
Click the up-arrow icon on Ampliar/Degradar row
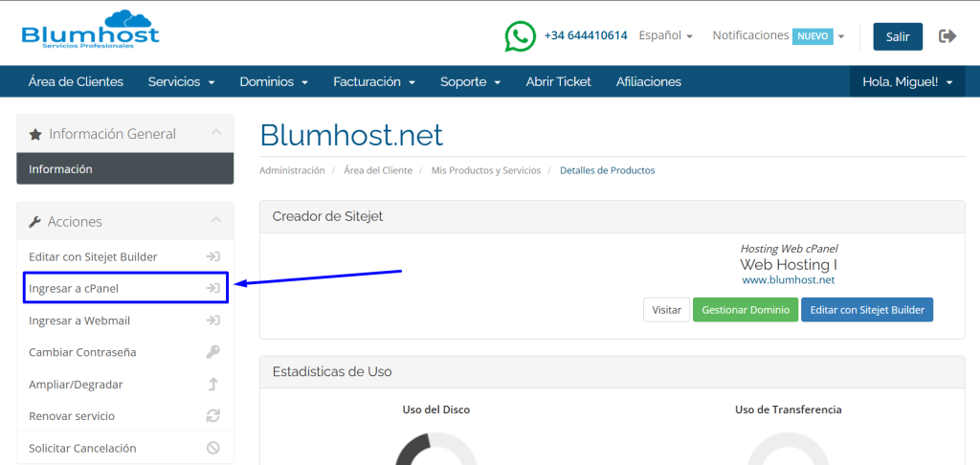coord(213,385)
